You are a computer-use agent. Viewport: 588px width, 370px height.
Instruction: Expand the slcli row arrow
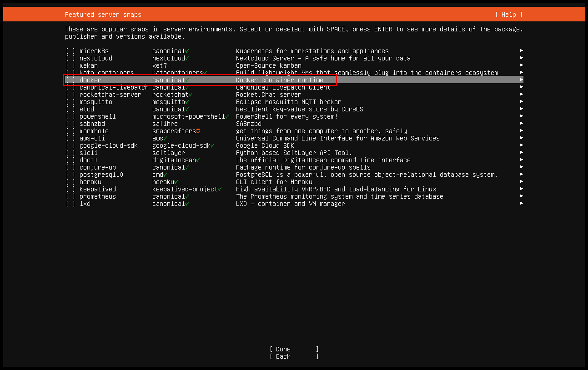click(x=522, y=153)
